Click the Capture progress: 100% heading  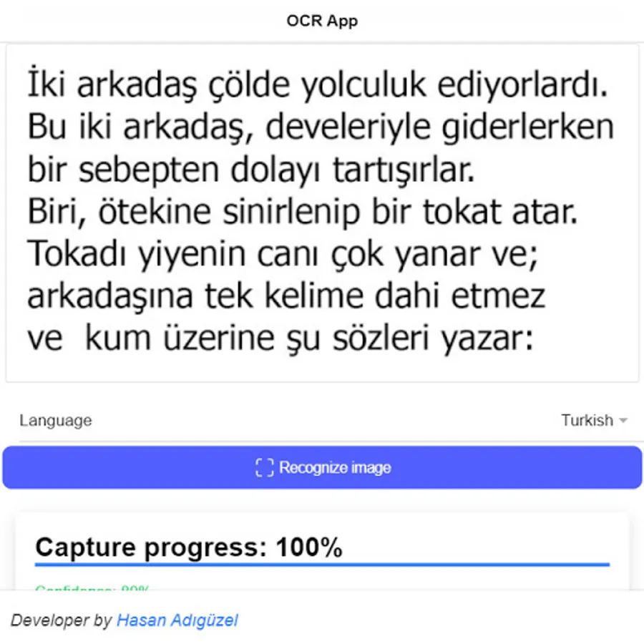point(189,547)
